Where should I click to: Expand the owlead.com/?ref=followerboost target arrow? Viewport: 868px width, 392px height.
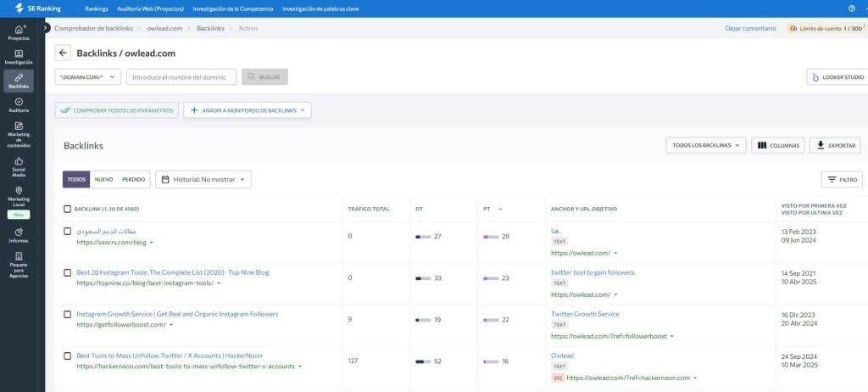pos(672,336)
